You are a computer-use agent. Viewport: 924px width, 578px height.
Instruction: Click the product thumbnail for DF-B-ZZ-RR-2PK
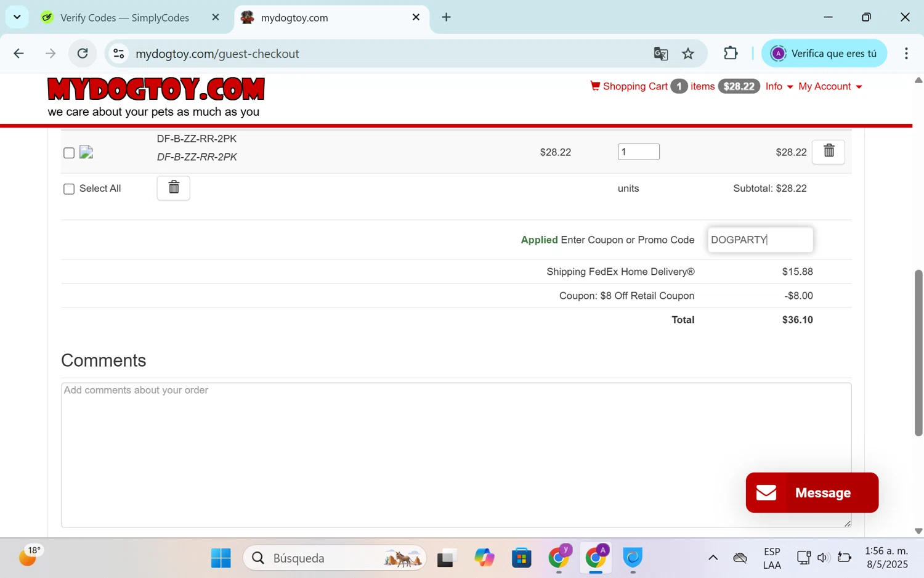86,152
